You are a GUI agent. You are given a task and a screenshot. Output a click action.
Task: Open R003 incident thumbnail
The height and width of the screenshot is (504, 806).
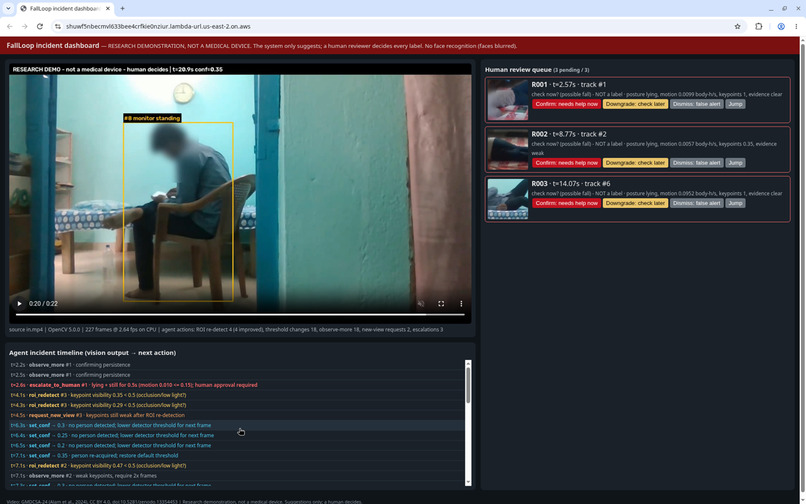point(508,199)
